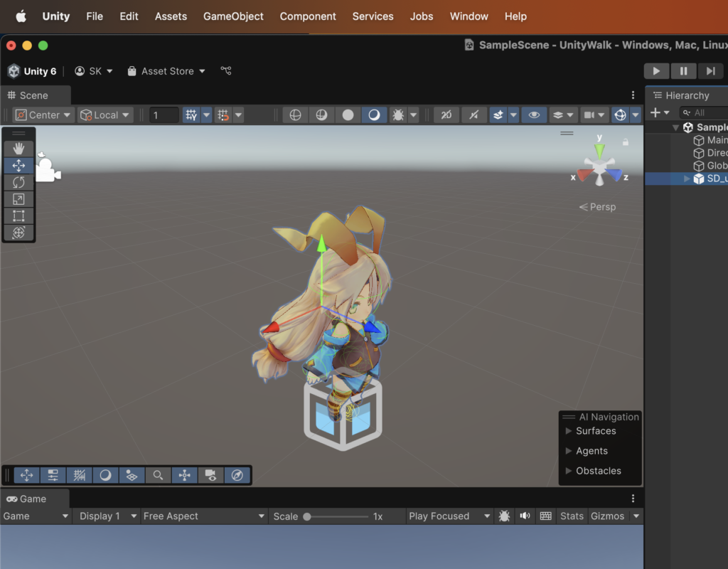Click the SampleScene Unity scene icon
The height and width of the screenshot is (569, 728).
(688, 127)
